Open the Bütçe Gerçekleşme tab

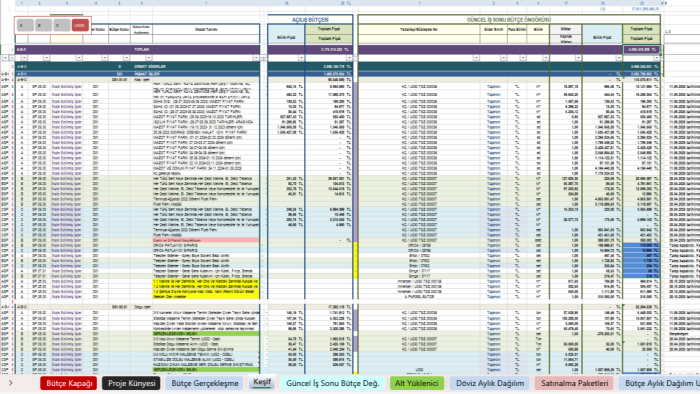(x=205, y=383)
